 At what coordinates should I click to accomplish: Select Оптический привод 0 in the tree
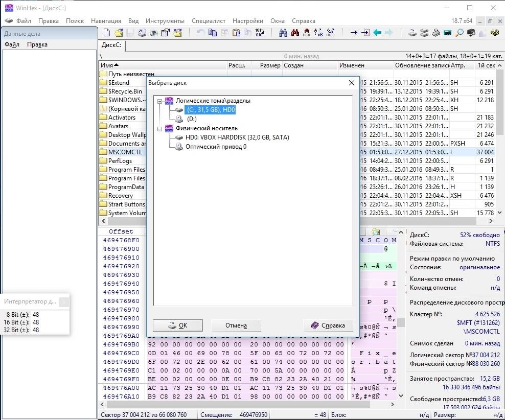[216, 147]
